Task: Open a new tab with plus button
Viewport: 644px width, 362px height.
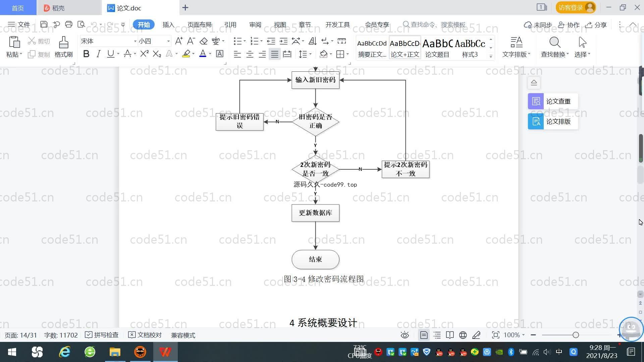Action: tap(185, 7)
